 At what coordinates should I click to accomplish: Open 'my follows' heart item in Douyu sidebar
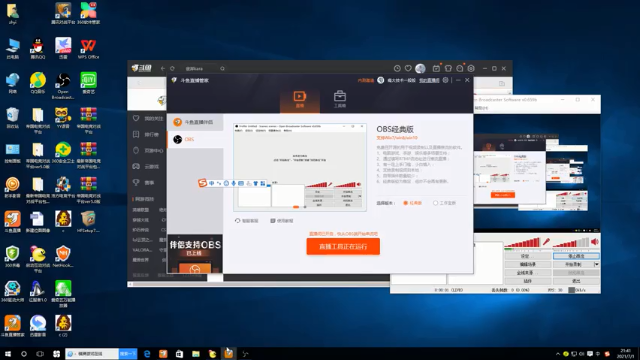tap(147, 118)
